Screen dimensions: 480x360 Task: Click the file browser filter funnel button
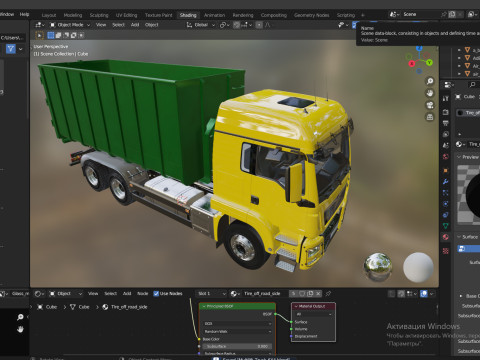coord(11,49)
